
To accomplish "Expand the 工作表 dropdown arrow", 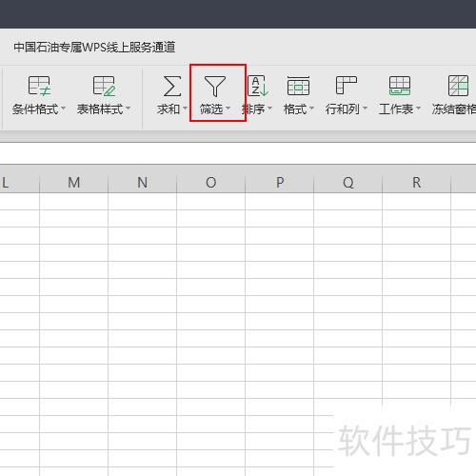I will pyautogui.click(x=418, y=109).
